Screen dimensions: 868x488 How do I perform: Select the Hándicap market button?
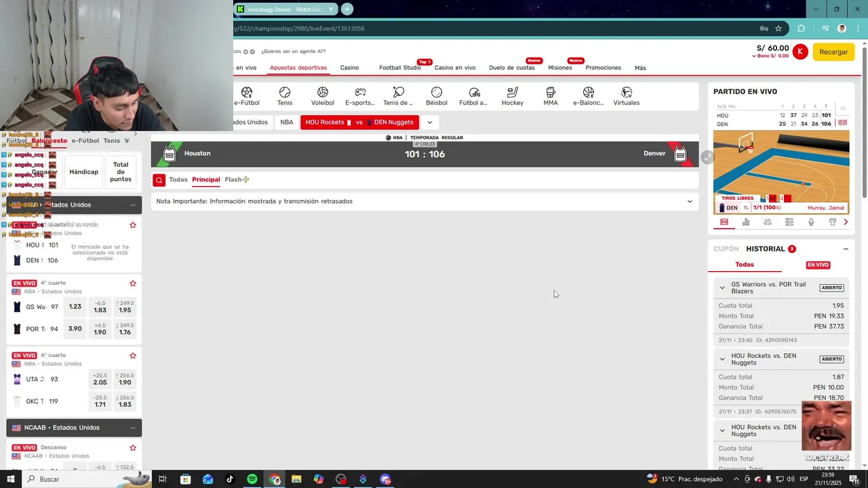coord(84,171)
